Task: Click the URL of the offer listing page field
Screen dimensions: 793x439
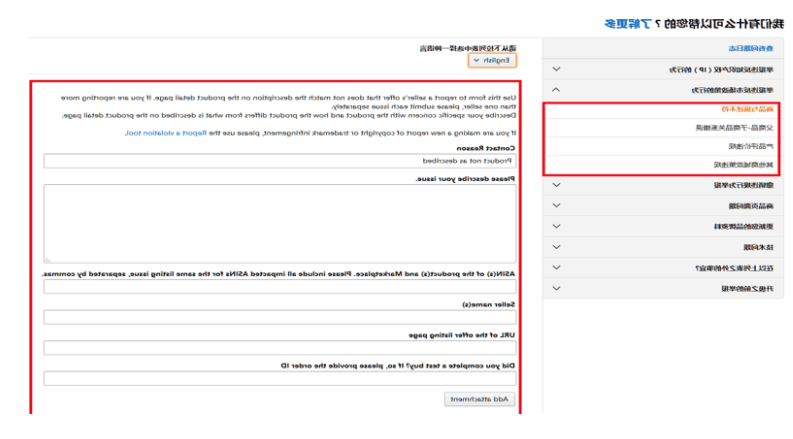Action: 280,349
